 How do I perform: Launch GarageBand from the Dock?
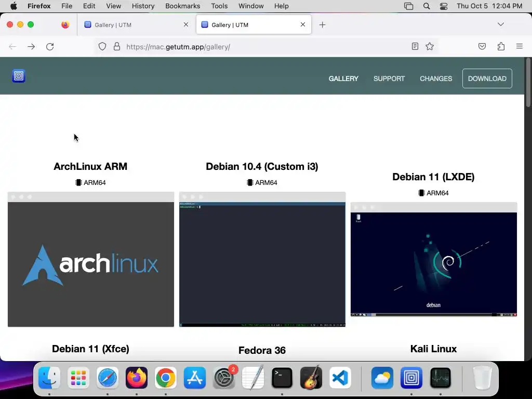pyautogui.click(x=311, y=378)
